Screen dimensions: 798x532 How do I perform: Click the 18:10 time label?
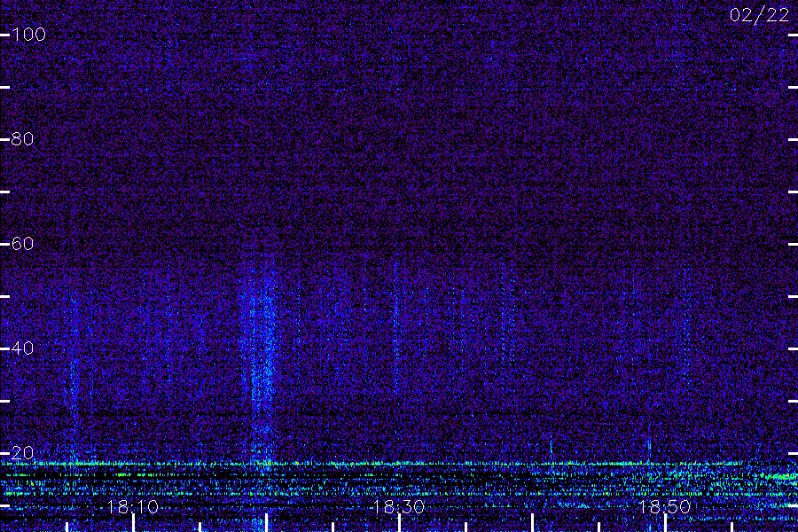pos(133,507)
